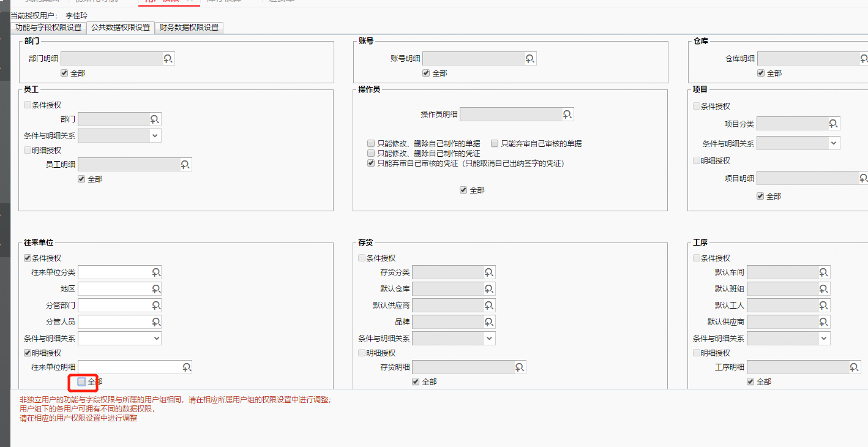
Task: Click the lookup icon beside 部门明细
Action: pos(168,59)
